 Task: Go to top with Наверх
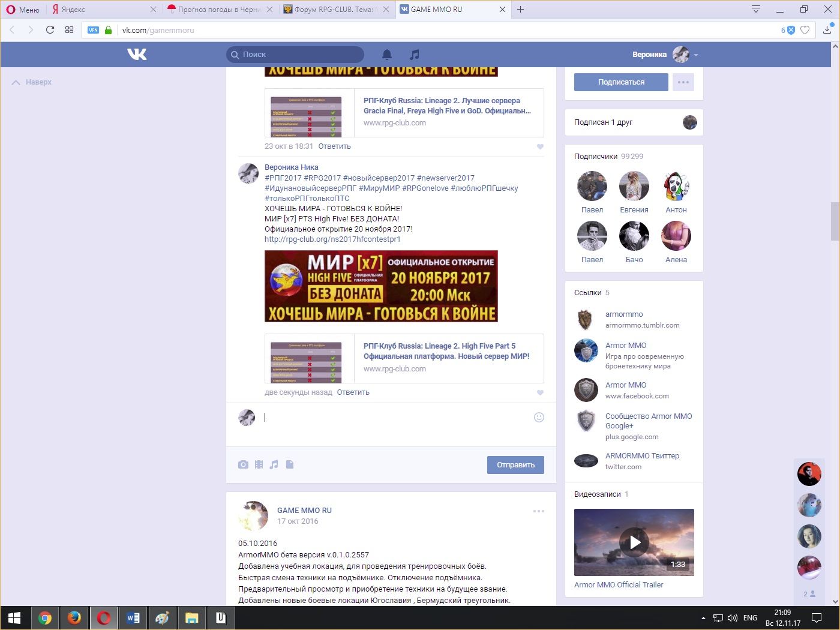tap(32, 82)
